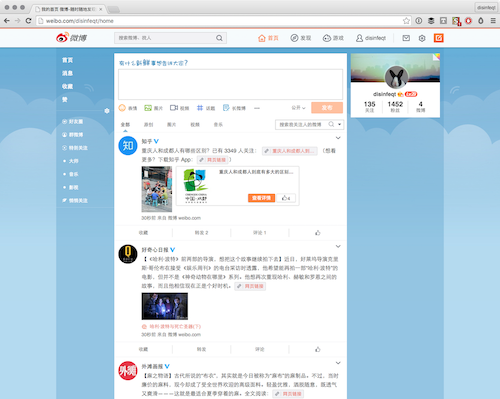Expand the chevron menu on the Zhihu post
This screenshot has width=500, height=399.
[x=338, y=138]
